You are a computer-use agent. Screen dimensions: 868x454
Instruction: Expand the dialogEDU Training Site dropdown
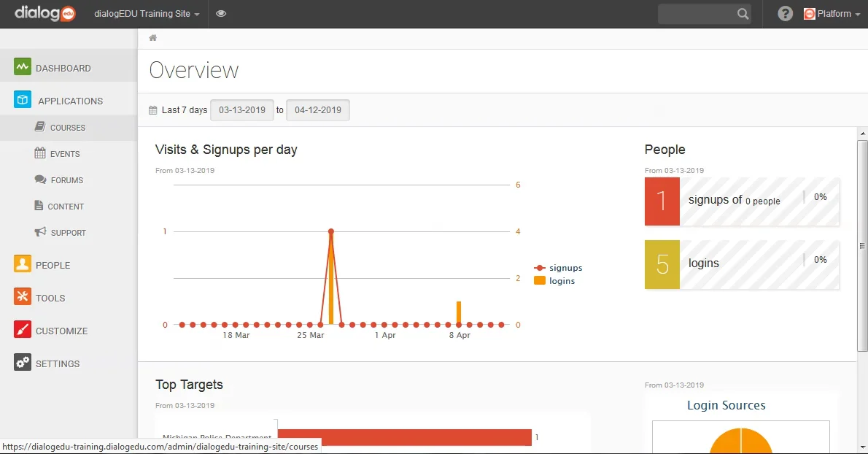[147, 14]
